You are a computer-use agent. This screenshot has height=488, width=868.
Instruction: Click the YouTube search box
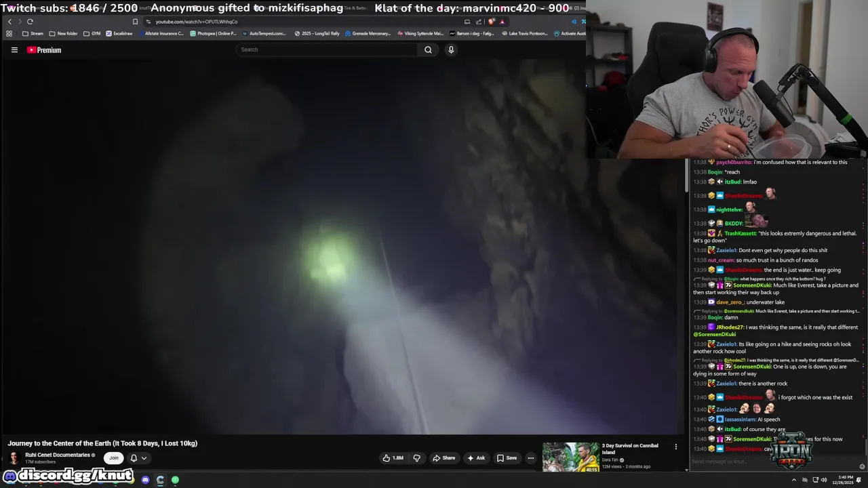[327, 49]
